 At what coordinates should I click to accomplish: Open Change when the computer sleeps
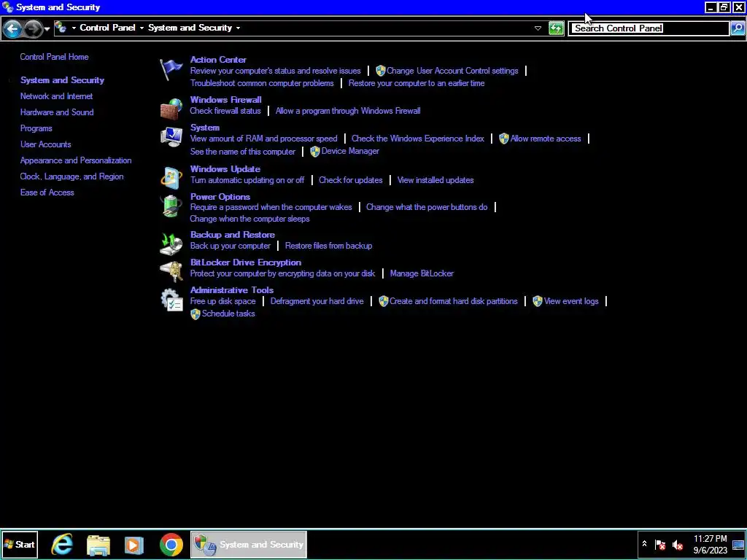pos(249,219)
